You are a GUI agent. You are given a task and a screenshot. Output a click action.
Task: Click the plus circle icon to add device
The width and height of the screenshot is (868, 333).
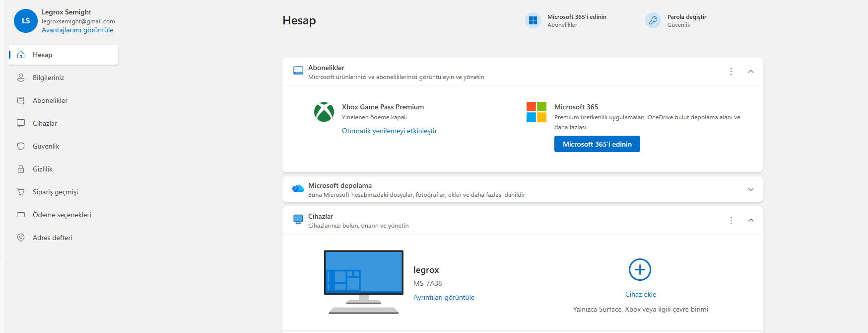coord(640,270)
